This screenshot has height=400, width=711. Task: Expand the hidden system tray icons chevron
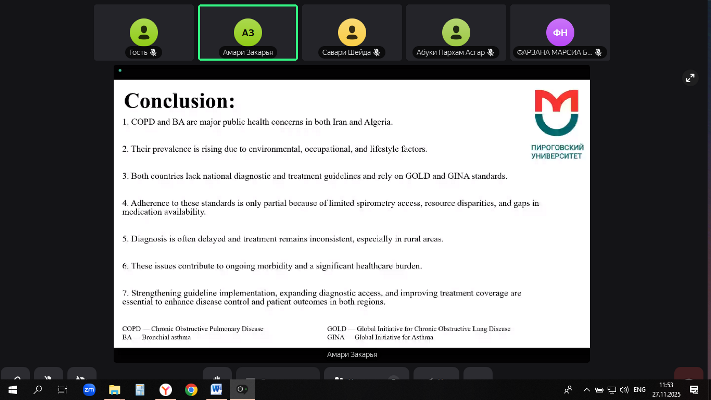coord(567,389)
